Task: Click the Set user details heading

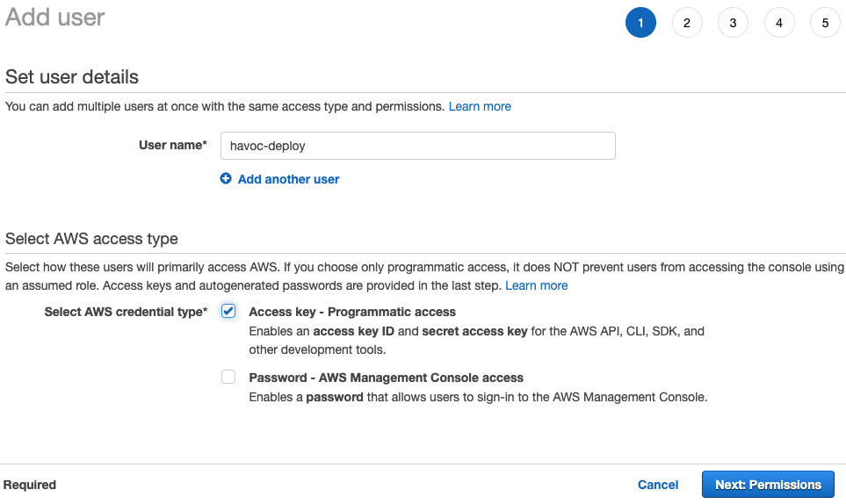Action: pyautogui.click(x=72, y=77)
